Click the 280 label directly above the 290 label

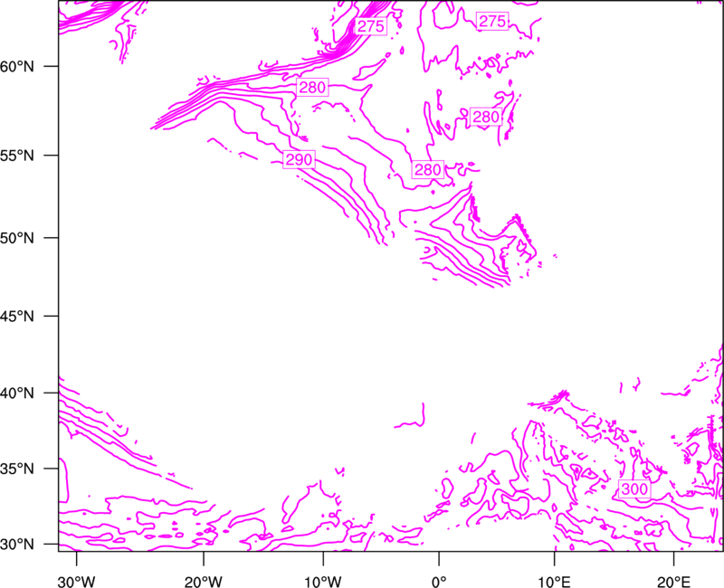pyautogui.click(x=312, y=87)
